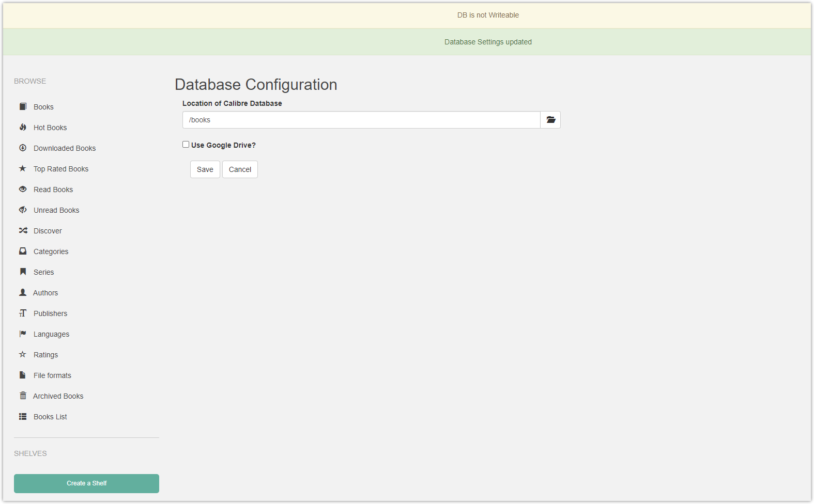Navigate to Publishers list

coord(50,313)
